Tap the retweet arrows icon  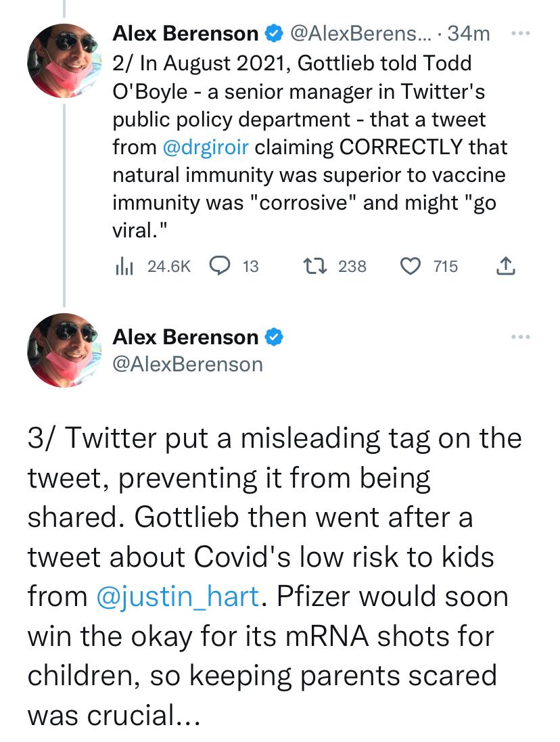[x=315, y=266]
